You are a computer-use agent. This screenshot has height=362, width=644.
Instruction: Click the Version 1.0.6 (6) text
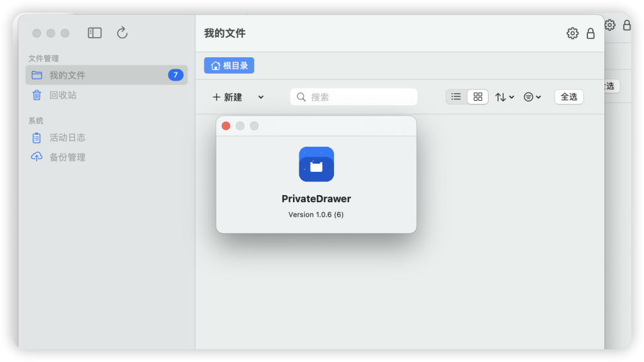pos(316,214)
